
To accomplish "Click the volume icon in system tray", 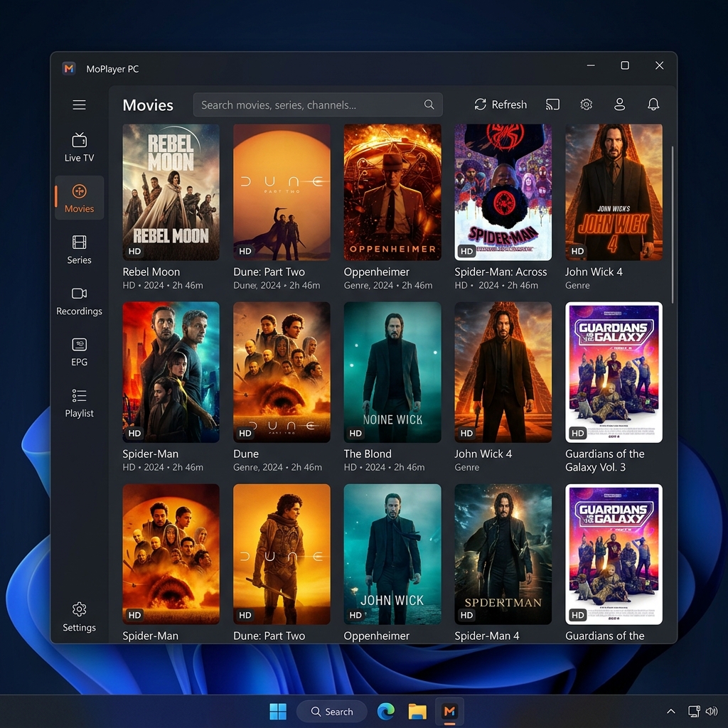I will (711, 711).
